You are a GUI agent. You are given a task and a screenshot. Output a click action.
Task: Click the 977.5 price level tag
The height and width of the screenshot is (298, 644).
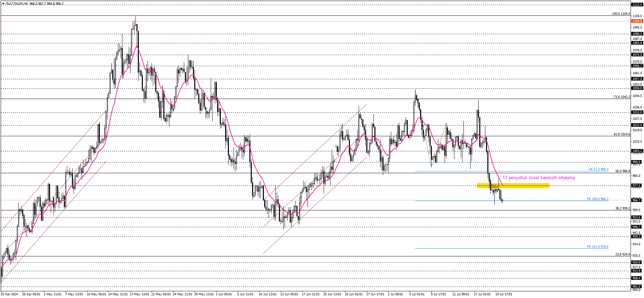click(637, 186)
